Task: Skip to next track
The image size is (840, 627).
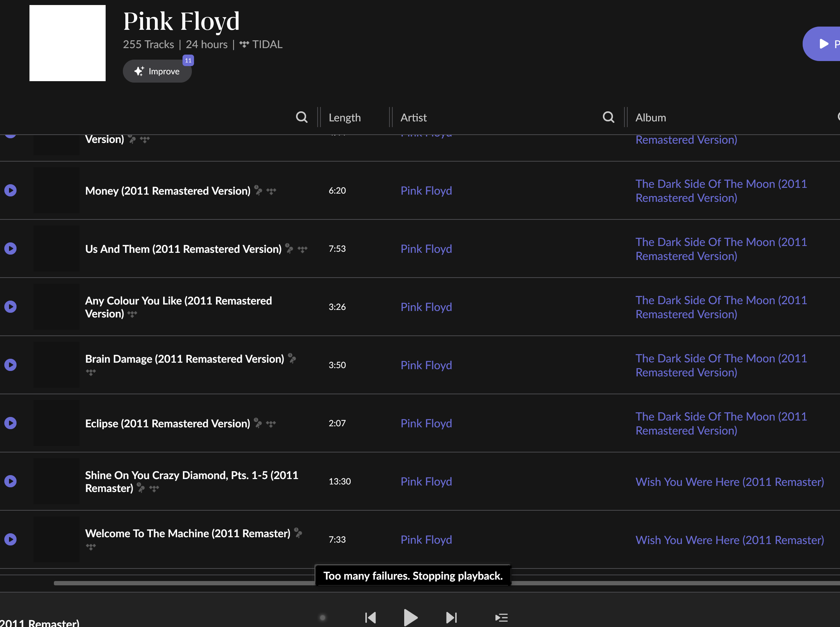Action: pos(451,618)
